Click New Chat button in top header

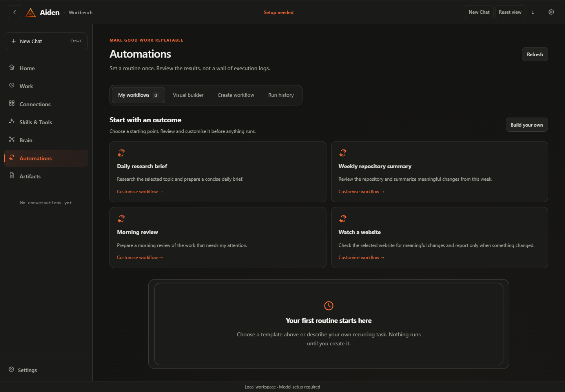pyautogui.click(x=479, y=12)
